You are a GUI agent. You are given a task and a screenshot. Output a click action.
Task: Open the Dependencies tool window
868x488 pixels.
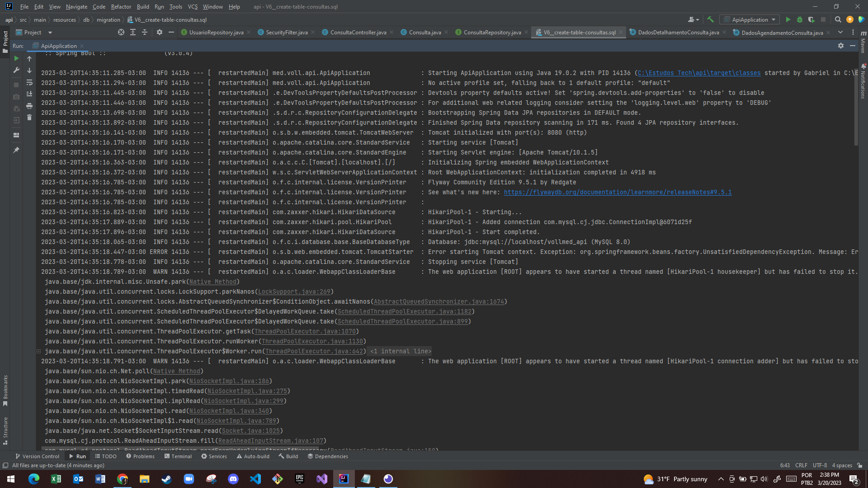click(328, 456)
